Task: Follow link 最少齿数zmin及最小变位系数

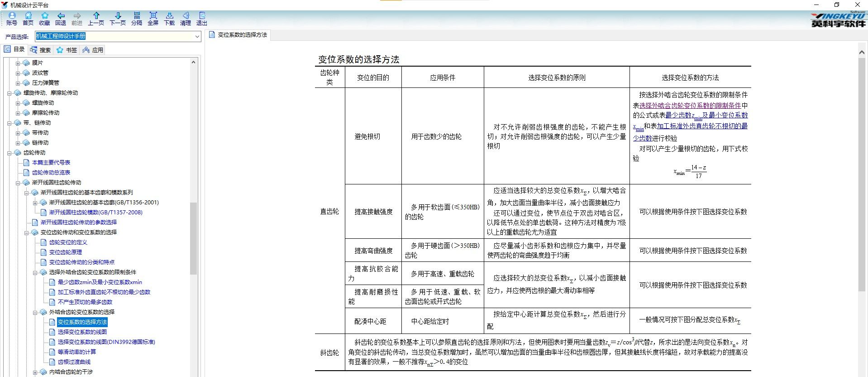Action: [x=706, y=116]
